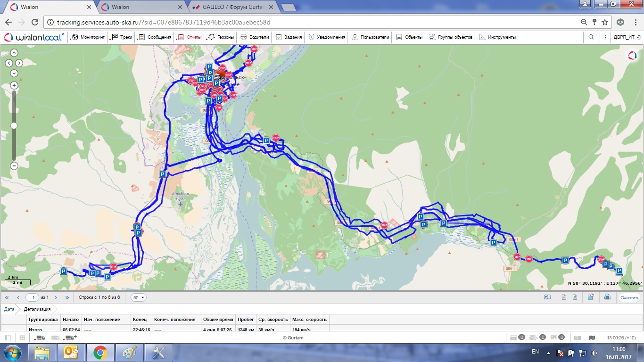The image size is (644, 362).
Task: Click the Очистить button
Action: pyautogui.click(x=629, y=297)
